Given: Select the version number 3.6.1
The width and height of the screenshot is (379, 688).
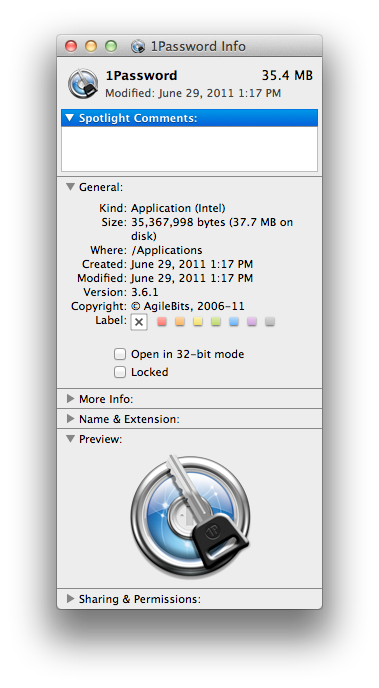Looking at the screenshot, I should [x=145, y=292].
